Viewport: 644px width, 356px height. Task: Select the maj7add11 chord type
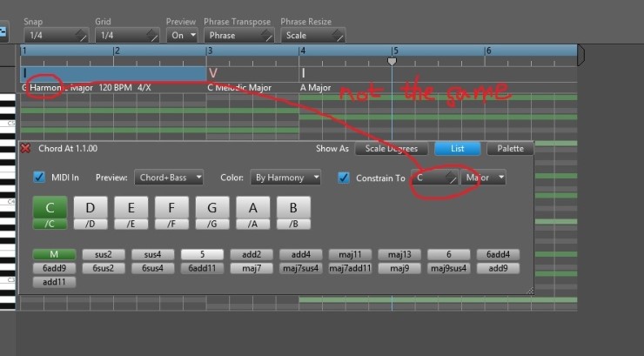point(350,268)
